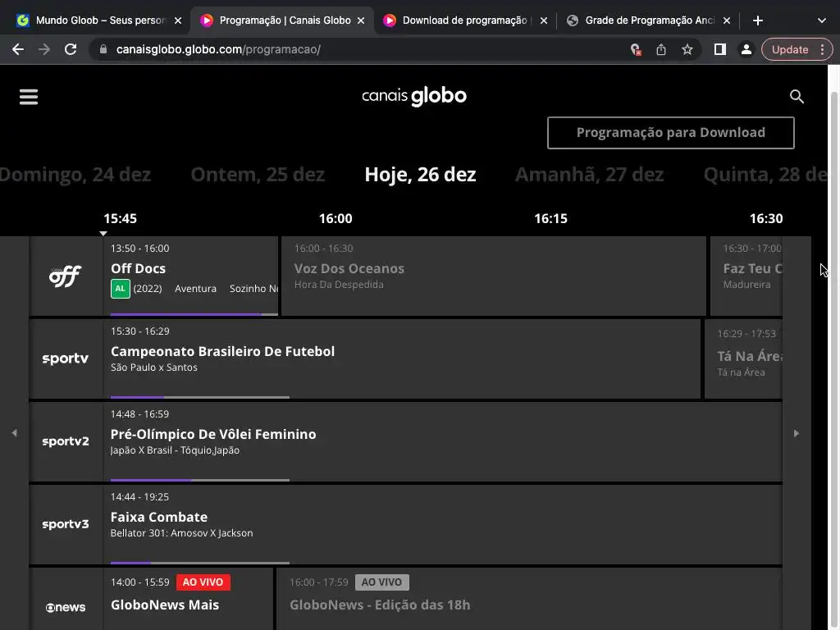Close the Download de programação tab

(544, 21)
